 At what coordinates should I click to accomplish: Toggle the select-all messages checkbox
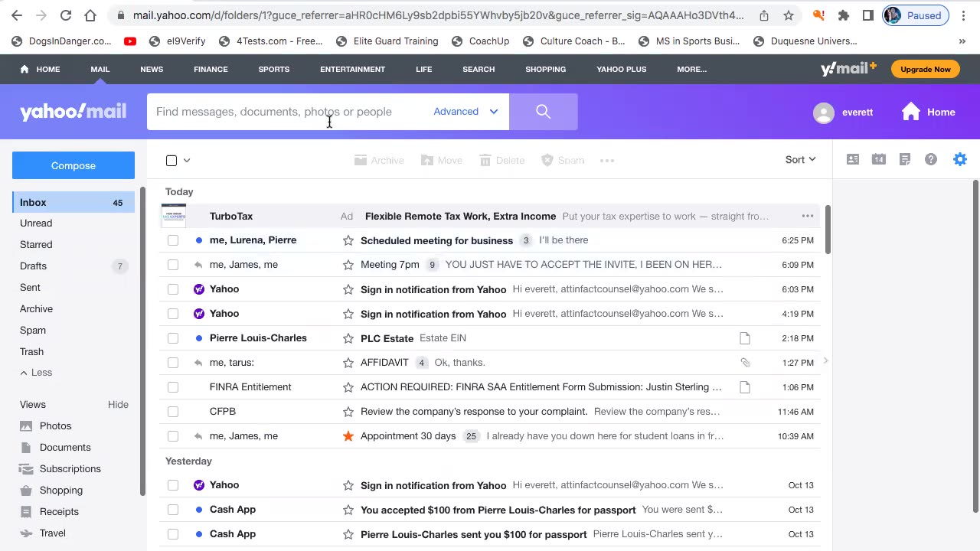(171, 161)
